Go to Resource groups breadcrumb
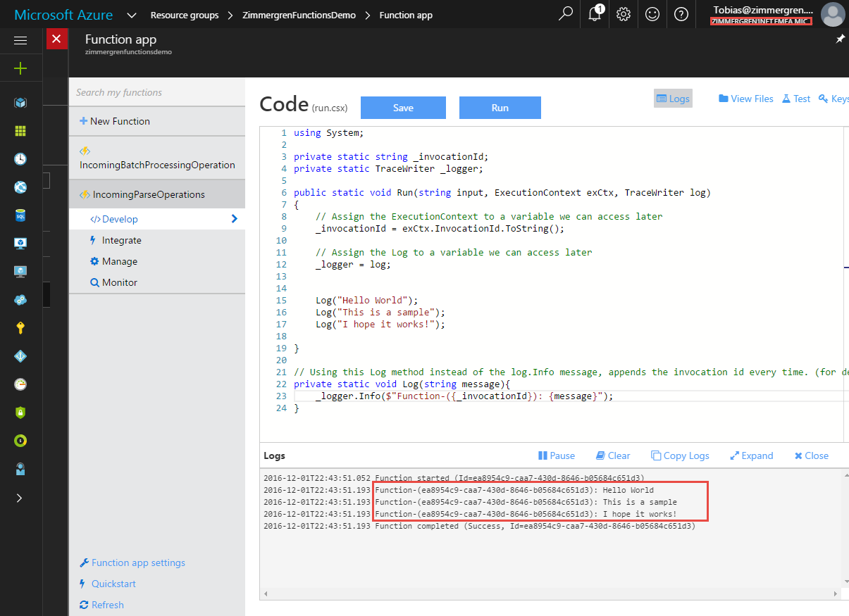This screenshot has width=849, height=616. 185,15
